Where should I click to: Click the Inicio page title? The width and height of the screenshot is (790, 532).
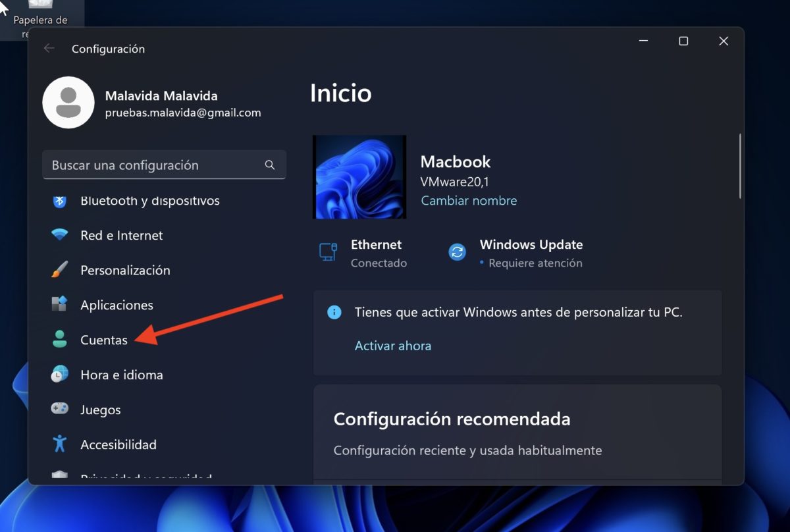point(341,93)
